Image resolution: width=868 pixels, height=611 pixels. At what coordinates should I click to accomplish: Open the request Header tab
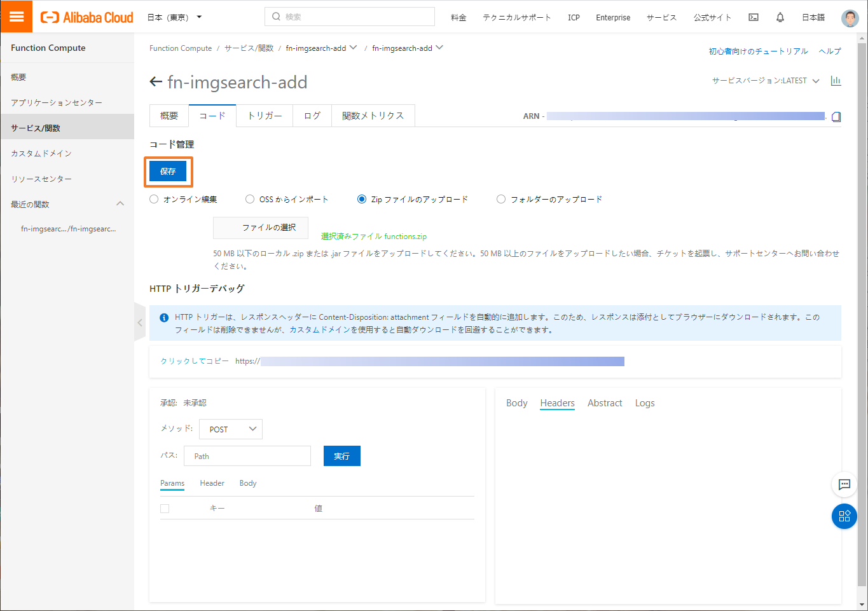coord(212,483)
